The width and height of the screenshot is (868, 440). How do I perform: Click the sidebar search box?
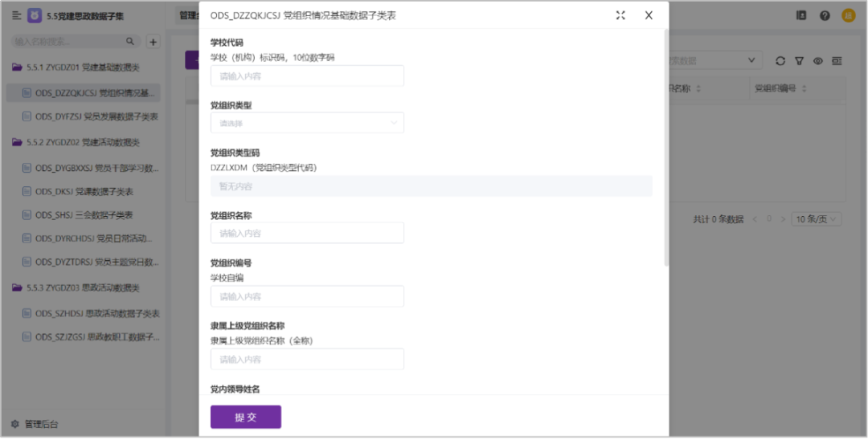coord(76,42)
